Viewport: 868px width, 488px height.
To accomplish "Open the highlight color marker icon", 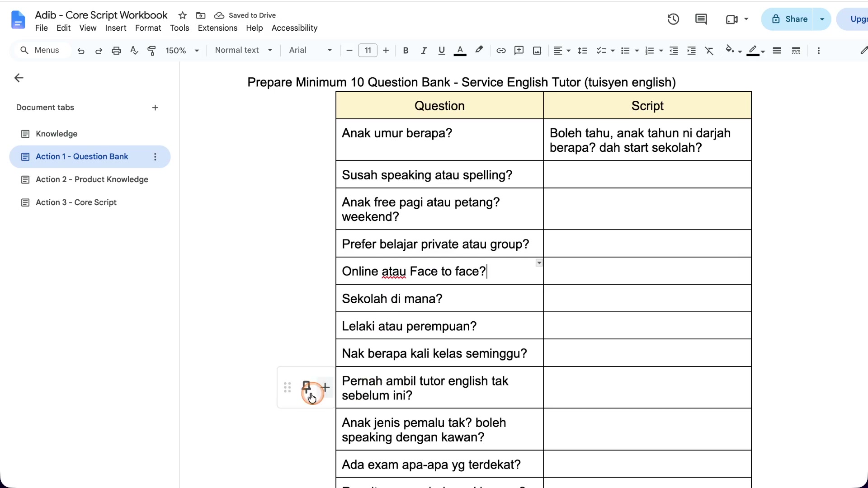I will pos(479,50).
